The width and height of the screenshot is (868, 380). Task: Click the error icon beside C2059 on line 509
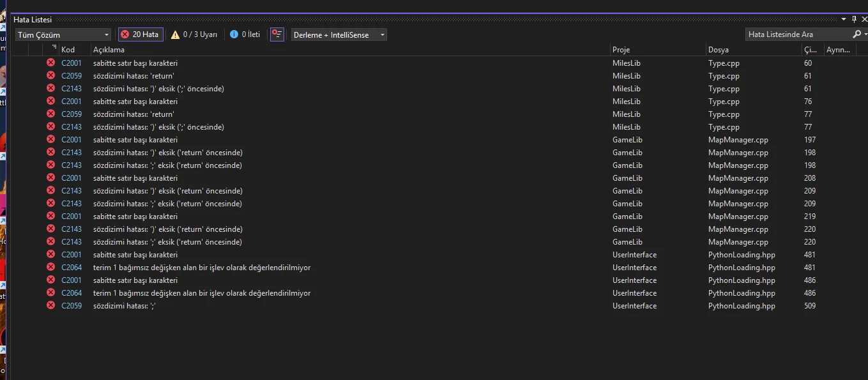[x=50, y=306]
